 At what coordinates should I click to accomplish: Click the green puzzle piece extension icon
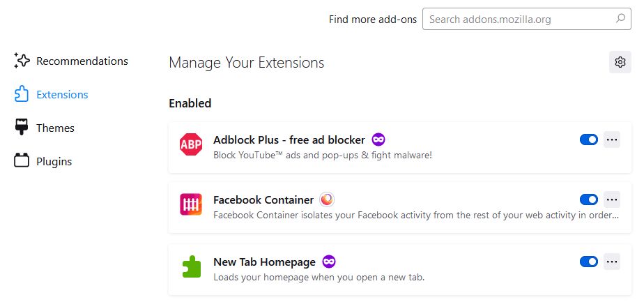click(191, 266)
